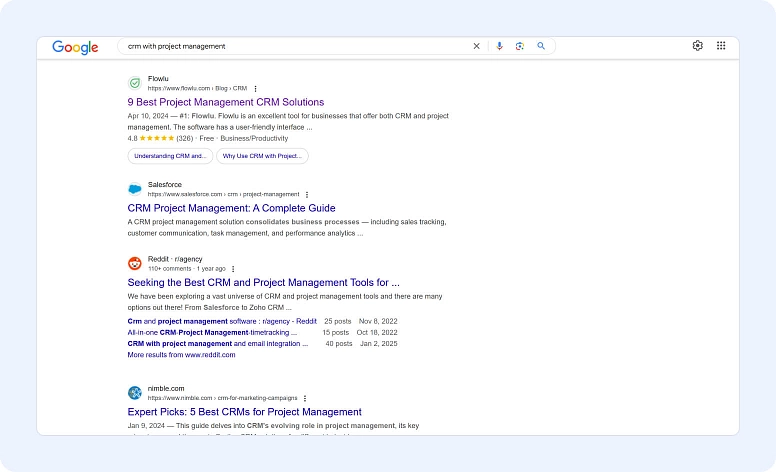Image resolution: width=776 pixels, height=472 pixels.
Task: Click the Flowlu site name
Action: [158, 79]
